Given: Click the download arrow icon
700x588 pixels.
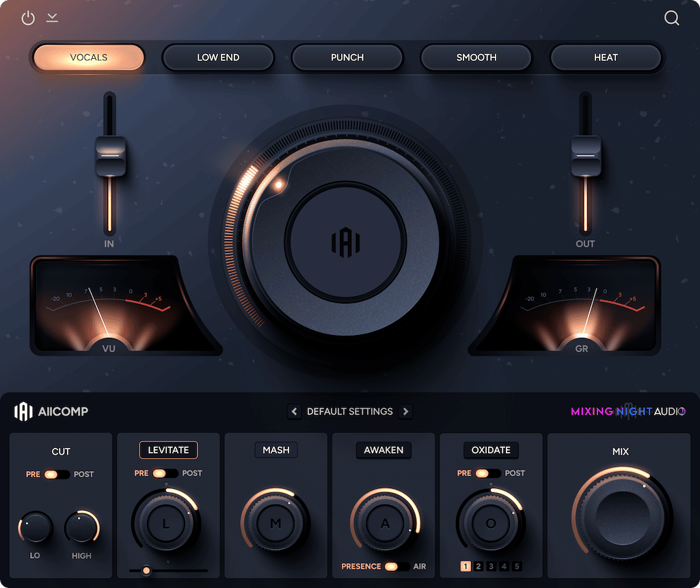Looking at the screenshot, I should coord(52,17).
